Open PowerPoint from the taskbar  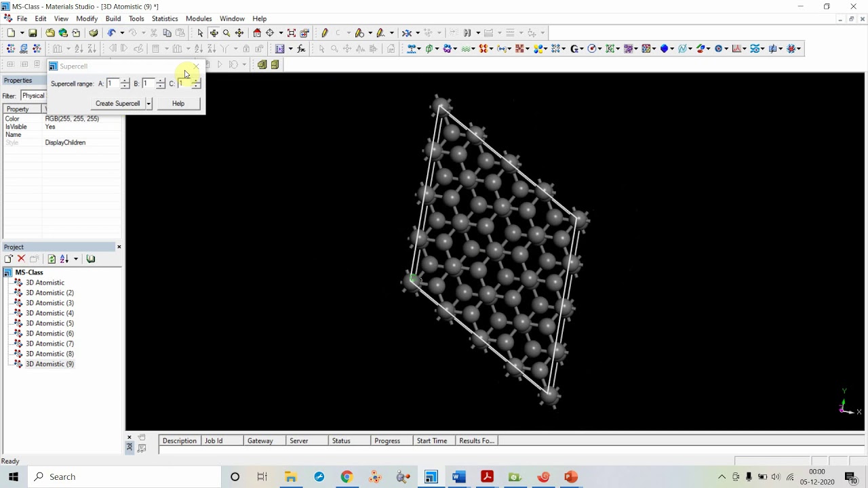coord(571,476)
